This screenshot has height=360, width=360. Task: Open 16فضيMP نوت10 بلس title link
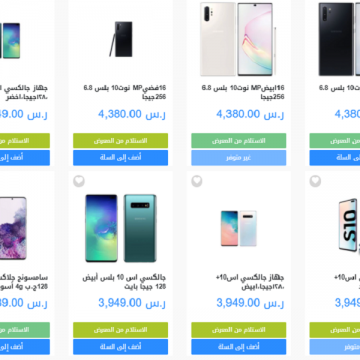(x=125, y=92)
